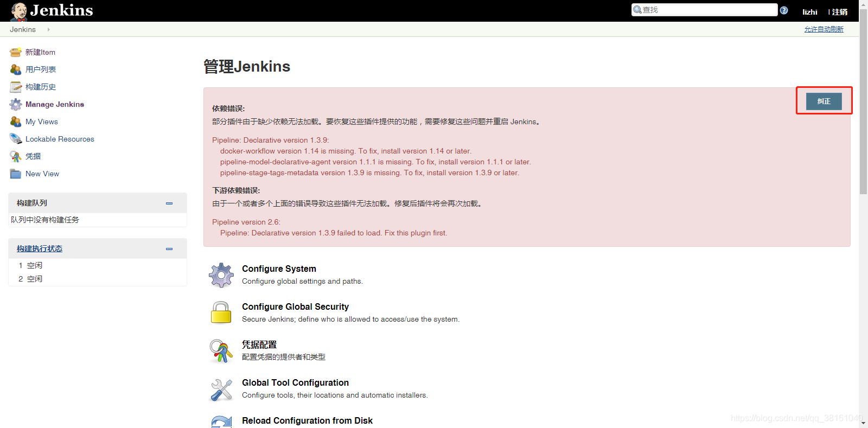The image size is (868, 428).
Task: Click the Pipeline: Declarative version 1.3.9 heading line
Action: [270, 140]
